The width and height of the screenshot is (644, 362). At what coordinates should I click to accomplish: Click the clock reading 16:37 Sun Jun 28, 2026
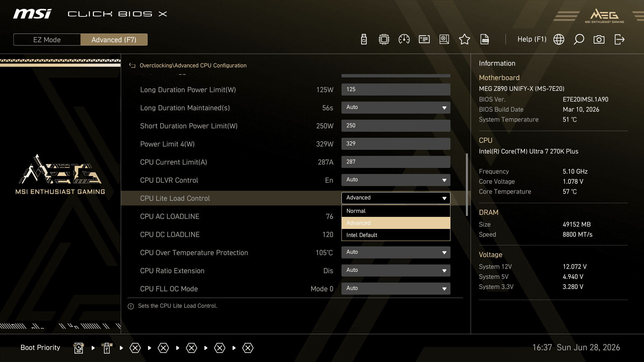pos(576,348)
